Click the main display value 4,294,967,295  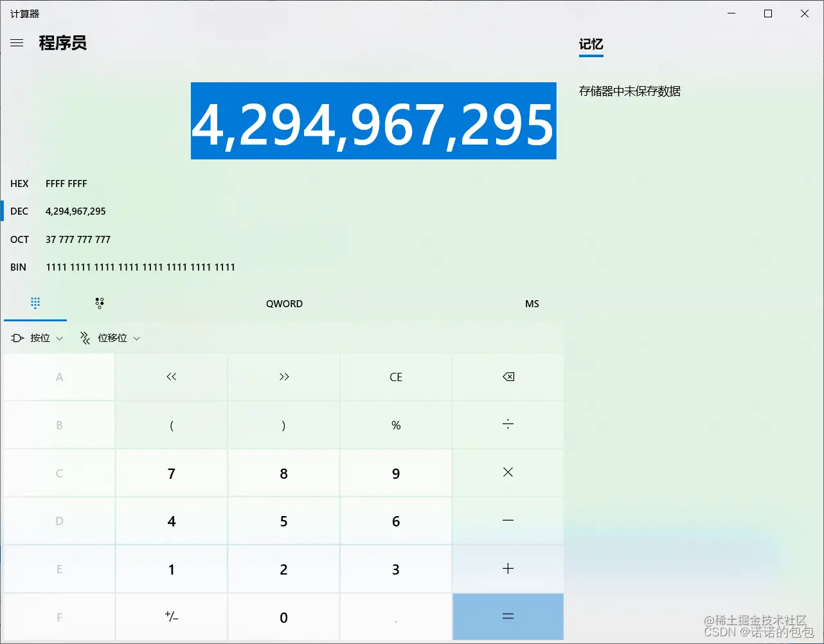click(x=373, y=121)
